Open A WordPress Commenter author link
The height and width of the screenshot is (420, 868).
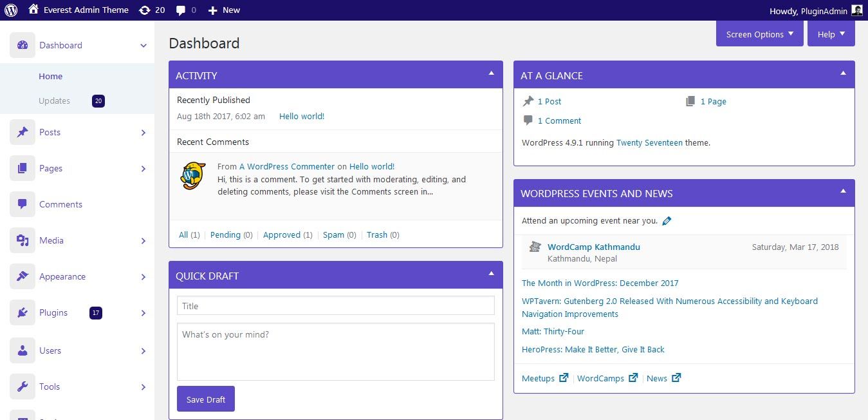click(287, 166)
